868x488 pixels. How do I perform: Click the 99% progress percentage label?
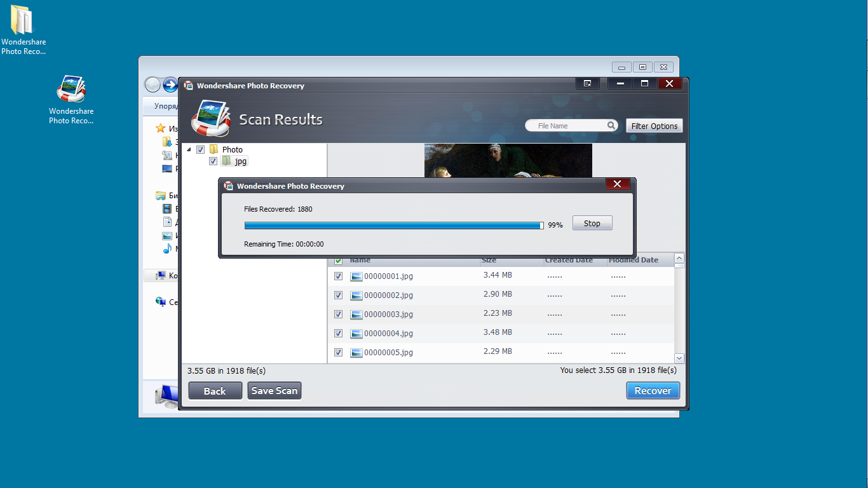point(555,225)
